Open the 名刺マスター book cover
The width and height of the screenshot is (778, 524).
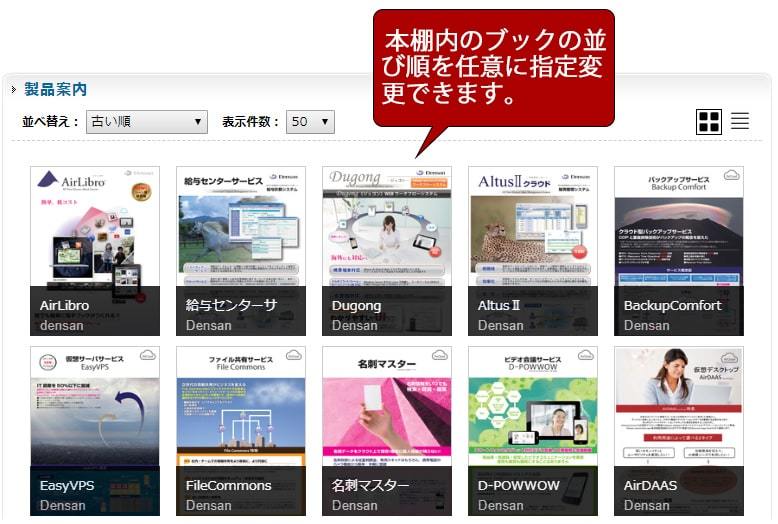click(387, 431)
